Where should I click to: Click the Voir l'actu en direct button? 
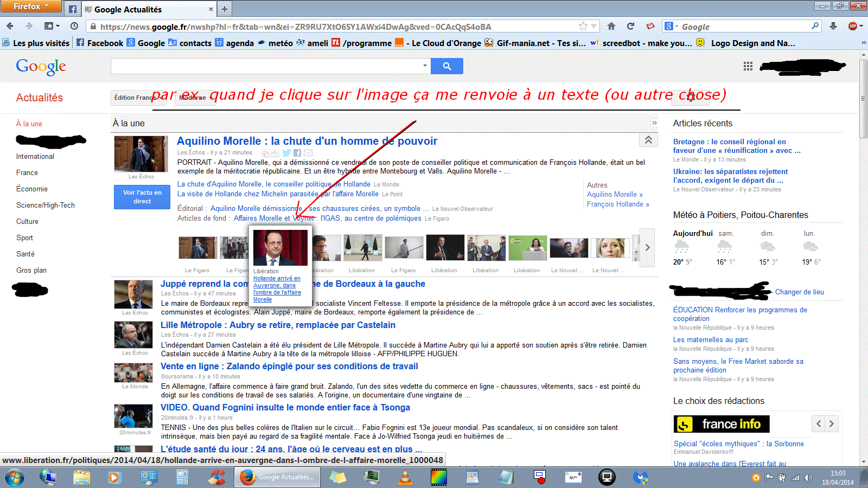pyautogui.click(x=142, y=197)
